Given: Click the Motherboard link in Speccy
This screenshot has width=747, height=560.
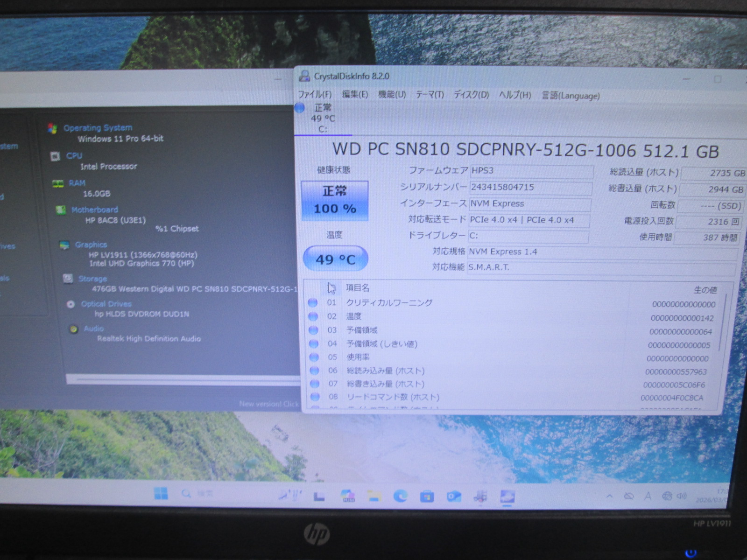Looking at the screenshot, I should 94,210.
